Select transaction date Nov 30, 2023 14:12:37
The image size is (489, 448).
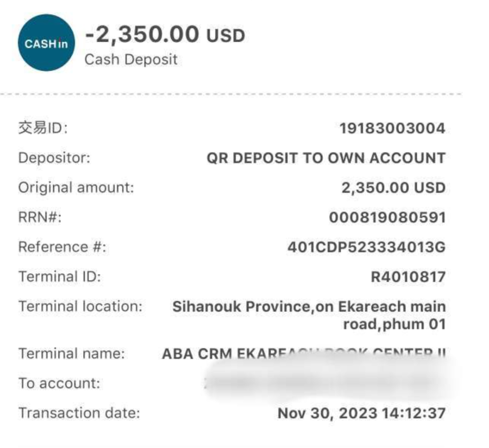[361, 414]
